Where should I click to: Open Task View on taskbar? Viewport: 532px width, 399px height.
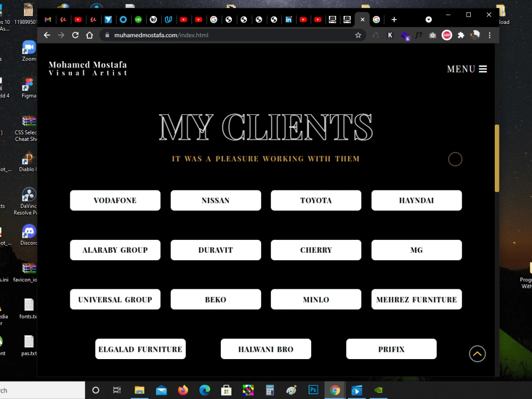coord(117,390)
